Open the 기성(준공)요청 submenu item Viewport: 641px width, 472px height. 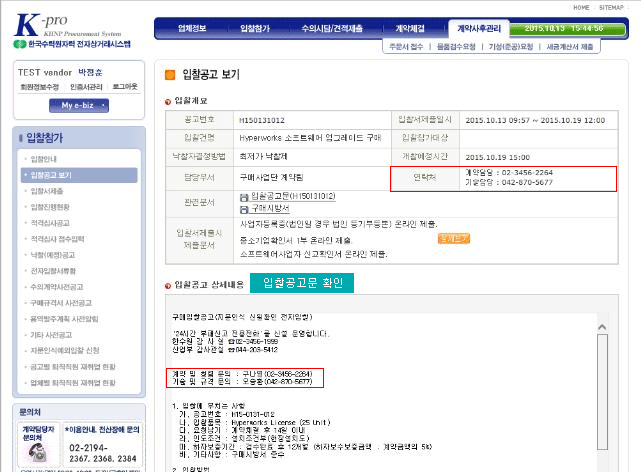tap(511, 47)
